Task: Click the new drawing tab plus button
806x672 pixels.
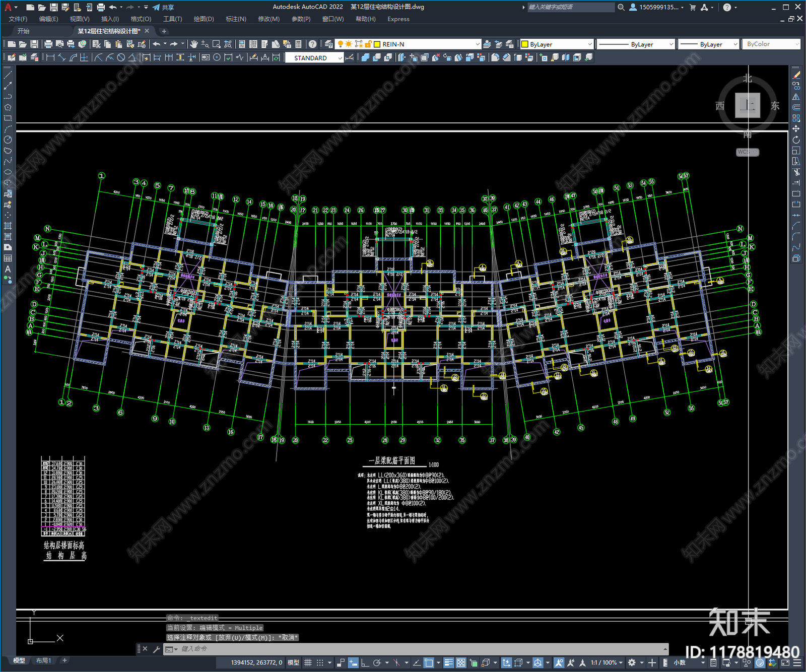Action: point(164,31)
